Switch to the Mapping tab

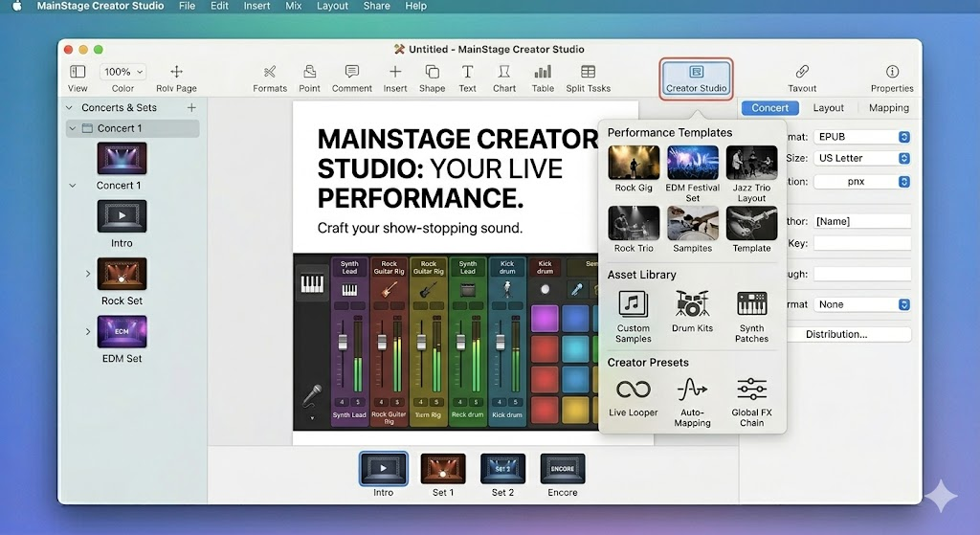(889, 107)
